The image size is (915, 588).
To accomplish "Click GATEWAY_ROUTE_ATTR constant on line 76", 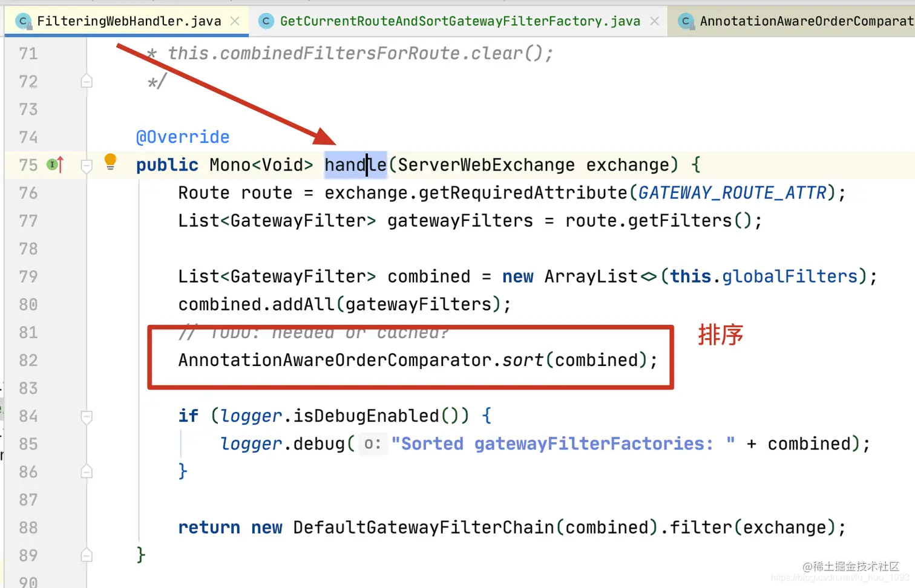I will [732, 193].
